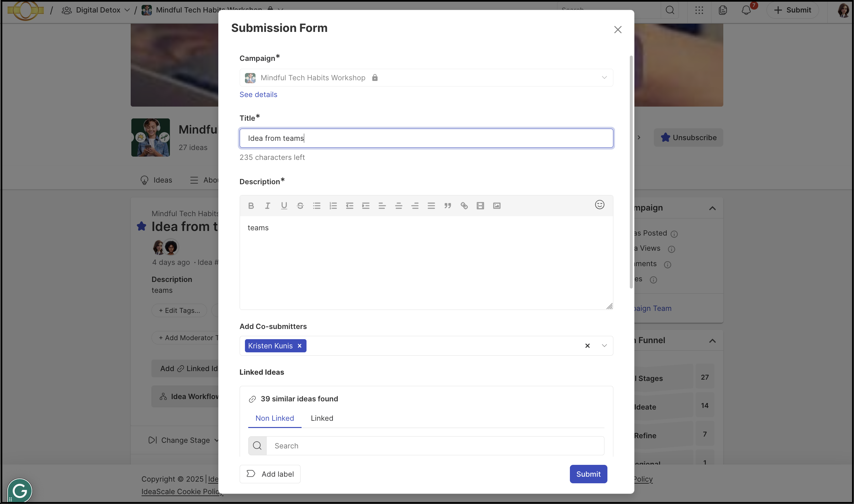854x504 pixels.
Task: Click the Add label button
Action: (x=270, y=474)
